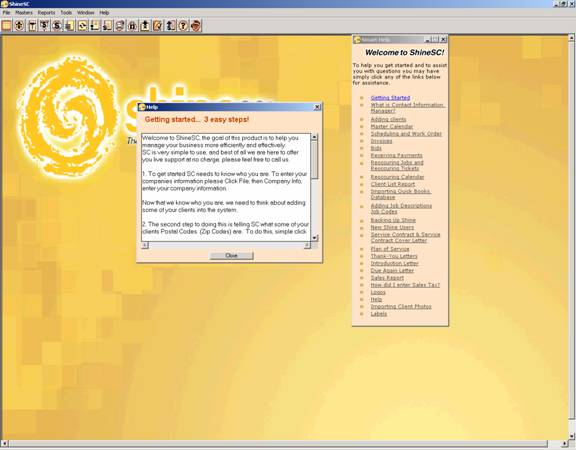Minimize the Smart Help panel

tap(428, 39)
